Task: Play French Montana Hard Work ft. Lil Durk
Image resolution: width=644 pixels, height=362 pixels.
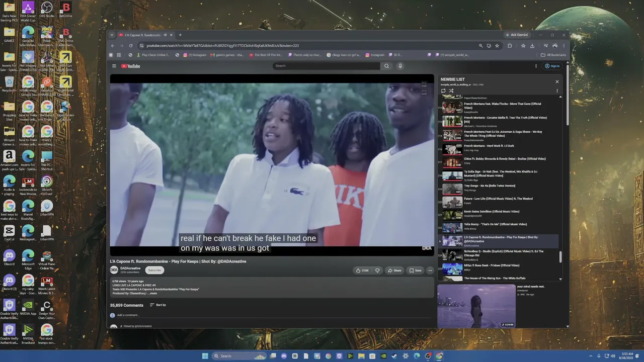Action: (x=498, y=149)
